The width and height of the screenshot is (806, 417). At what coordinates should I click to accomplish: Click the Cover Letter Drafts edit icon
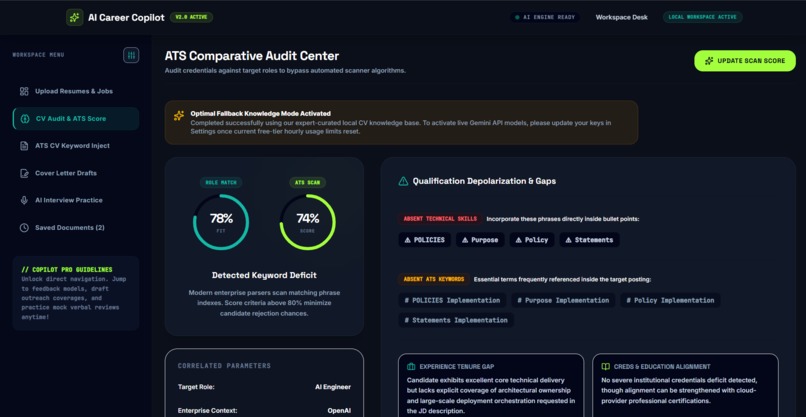(x=24, y=173)
